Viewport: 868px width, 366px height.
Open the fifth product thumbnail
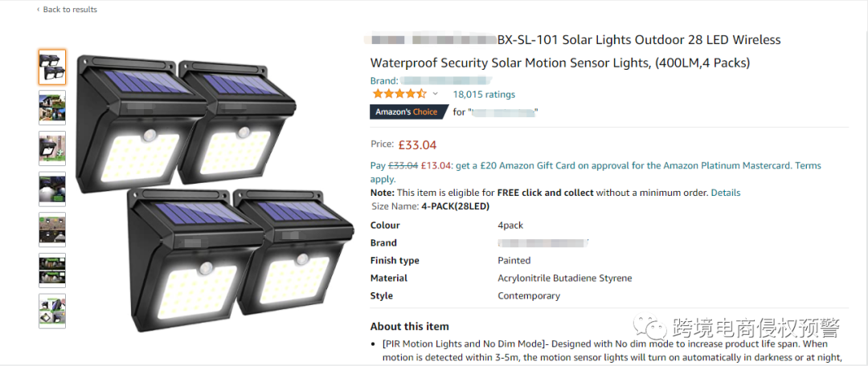click(52, 230)
